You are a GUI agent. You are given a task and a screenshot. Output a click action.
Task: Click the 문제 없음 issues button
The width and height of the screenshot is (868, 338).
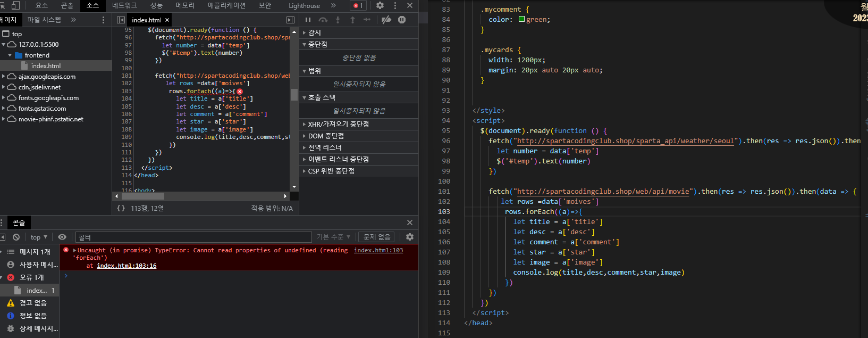[x=377, y=237]
